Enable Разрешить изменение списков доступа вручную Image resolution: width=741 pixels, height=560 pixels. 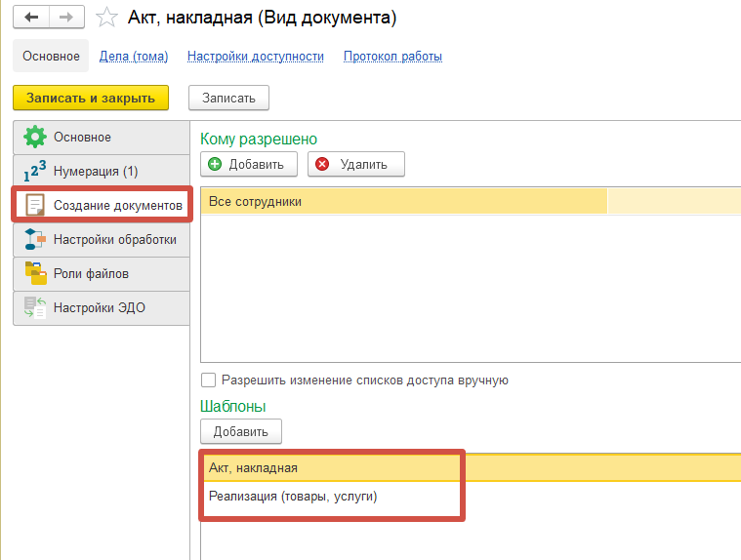click(x=208, y=380)
